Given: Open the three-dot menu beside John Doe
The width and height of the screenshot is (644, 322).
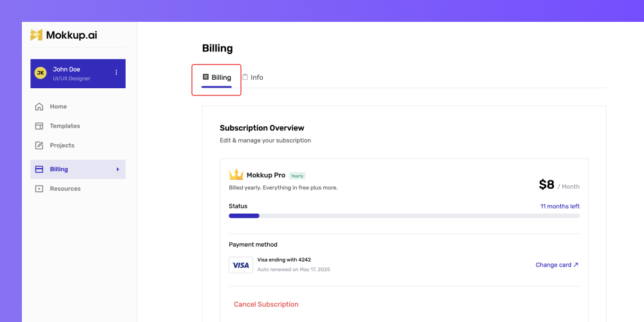Looking at the screenshot, I should (x=116, y=72).
